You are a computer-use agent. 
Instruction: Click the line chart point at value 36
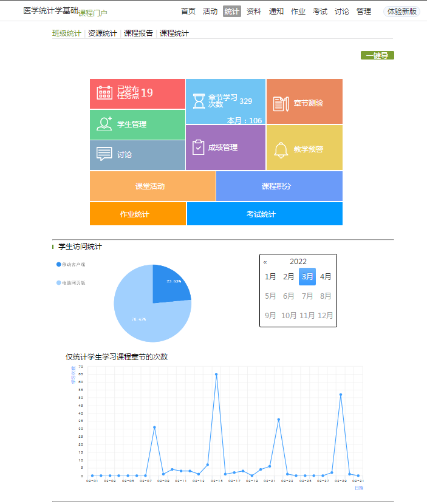(x=279, y=420)
